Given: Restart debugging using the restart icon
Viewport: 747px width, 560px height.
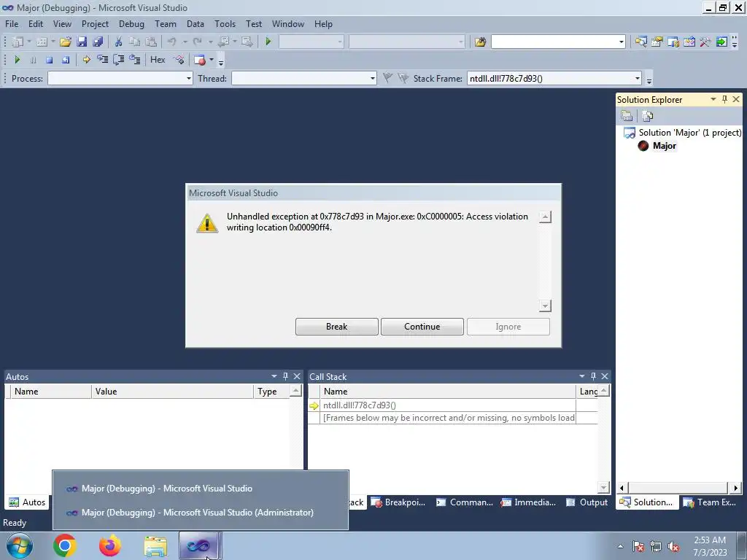Looking at the screenshot, I should (65, 60).
